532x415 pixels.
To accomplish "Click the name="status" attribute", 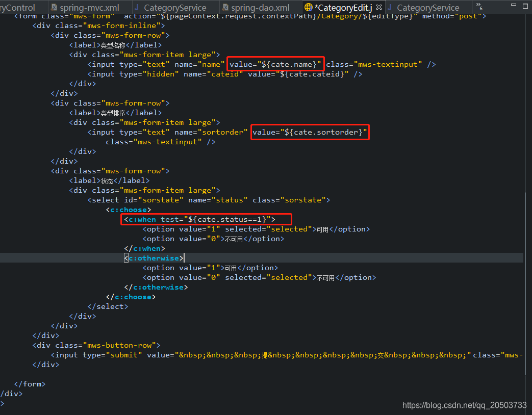I will pos(218,200).
